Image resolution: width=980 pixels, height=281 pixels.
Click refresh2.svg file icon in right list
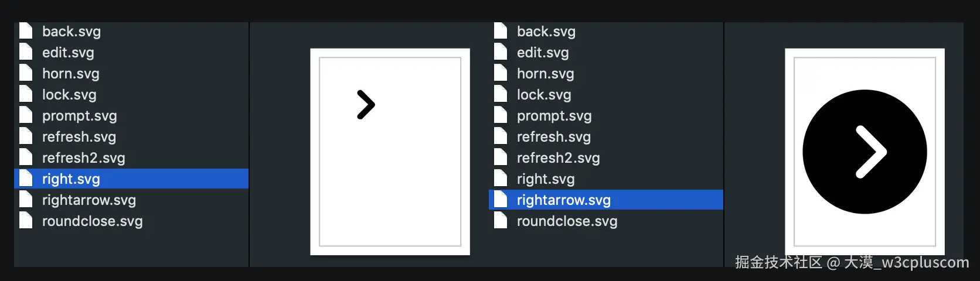pyautogui.click(x=501, y=157)
